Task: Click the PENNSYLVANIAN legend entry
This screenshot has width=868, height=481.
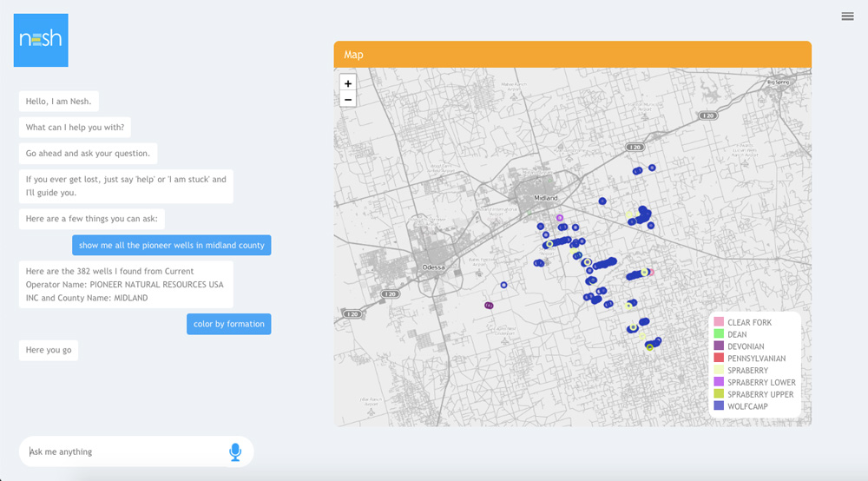Action: point(756,359)
